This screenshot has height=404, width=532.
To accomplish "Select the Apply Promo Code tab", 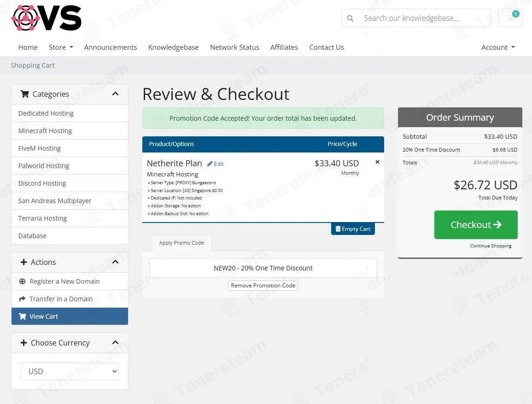I will click(x=181, y=243).
